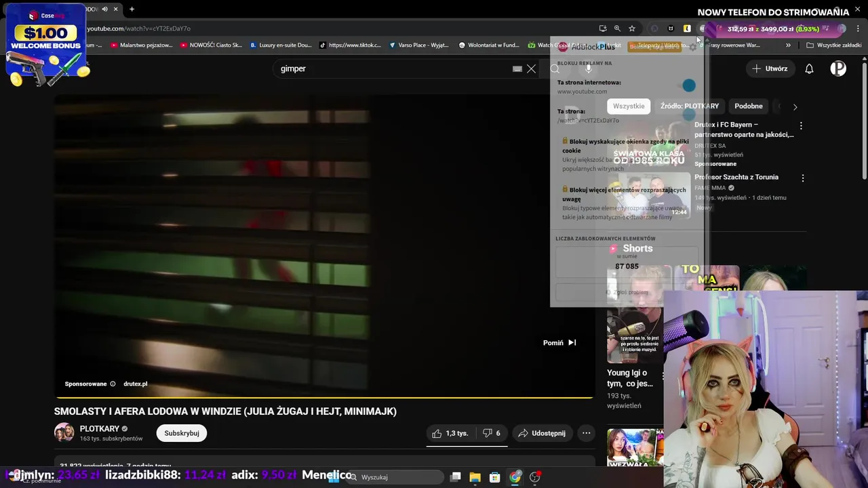868x488 pixels.
Task: Open a new browser tab
Action: tap(132, 9)
